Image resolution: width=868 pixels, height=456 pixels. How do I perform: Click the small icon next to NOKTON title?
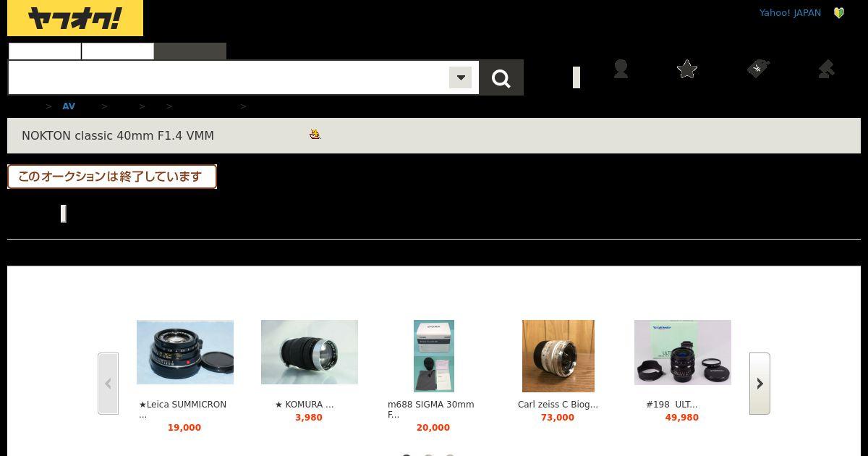point(315,134)
